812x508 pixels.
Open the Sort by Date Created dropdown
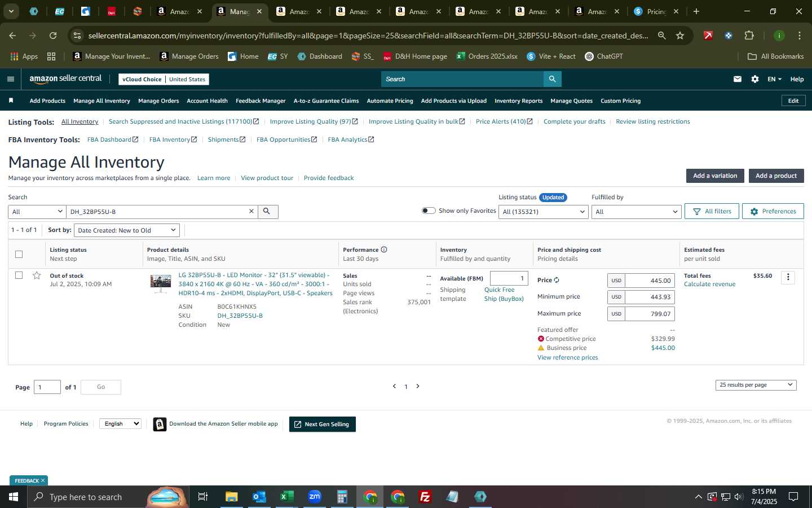[x=127, y=230]
